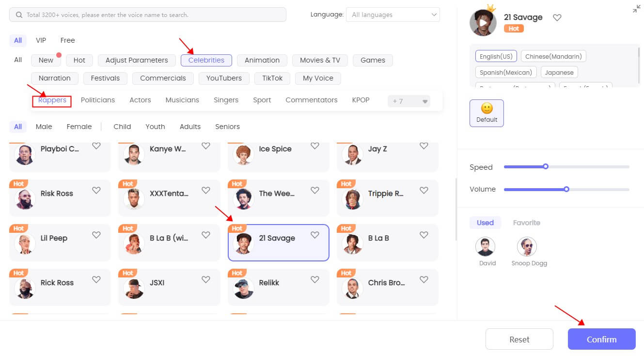
Task: Expand the +7 more subcategories dropdown
Action: pos(408,101)
